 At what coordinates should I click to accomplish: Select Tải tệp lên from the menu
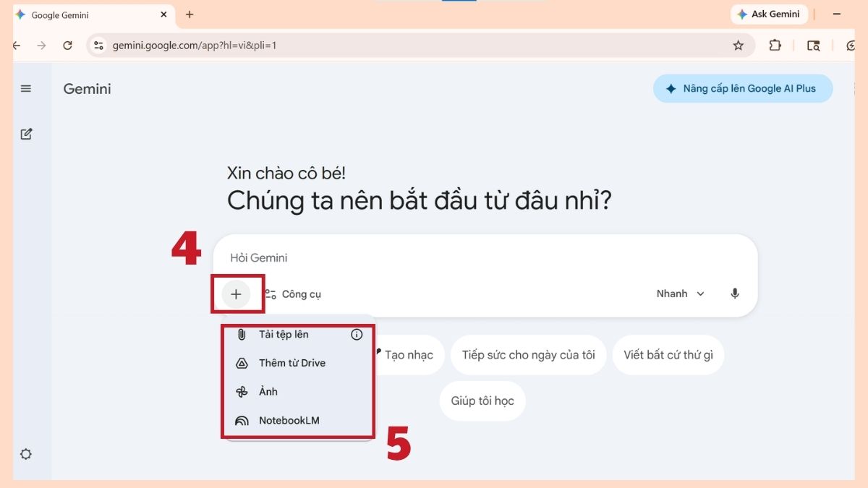click(x=298, y=334)
